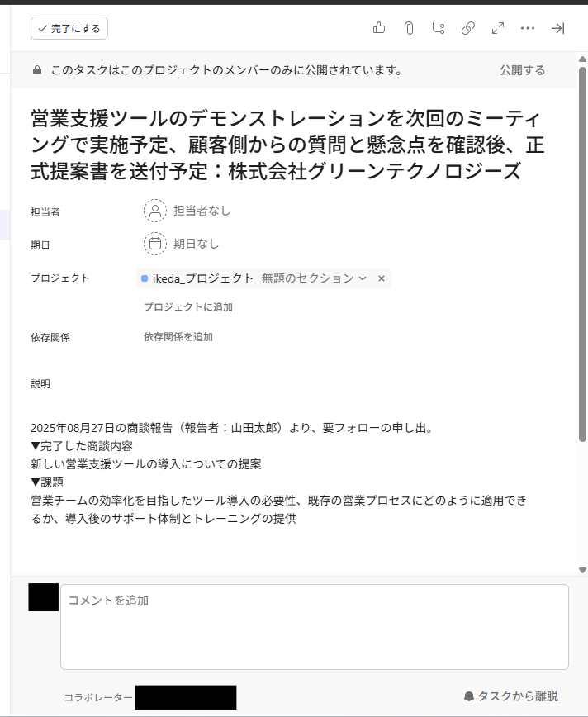
Task: Click the vertical scrollbar thumb
Action: click(x=582, y=254)
